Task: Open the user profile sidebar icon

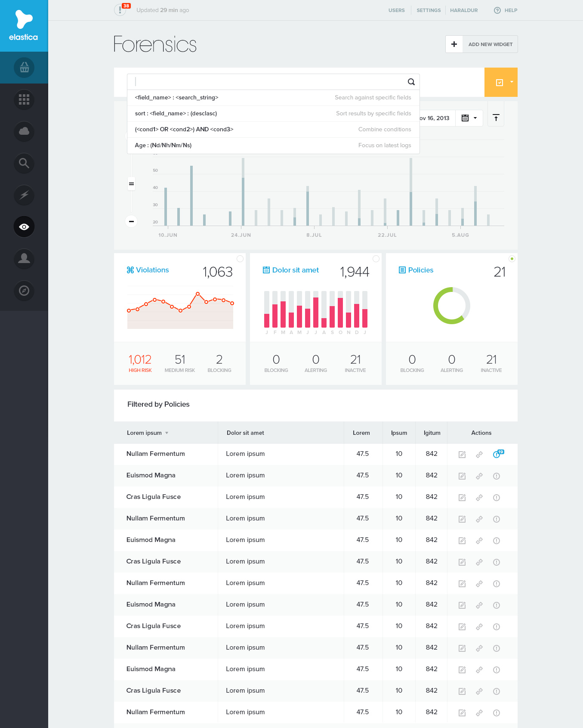Action: [24, 259]
